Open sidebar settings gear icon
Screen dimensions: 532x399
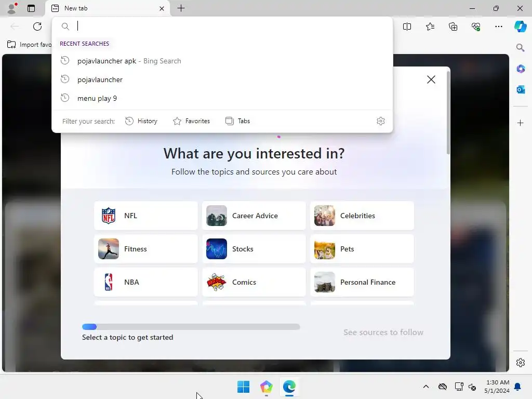(x=521, y=362)
